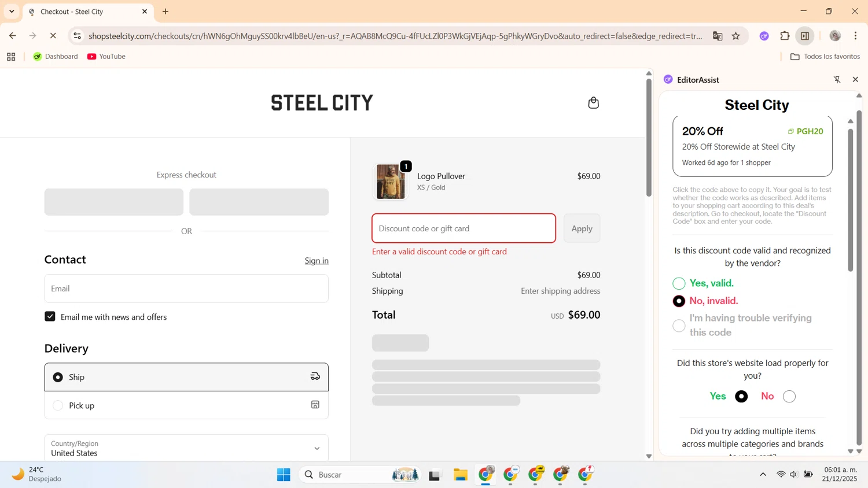Viewport: 868px width, 488px height.
Task: Open the Task View taskbar icon
Action: (x=435, y=475)
